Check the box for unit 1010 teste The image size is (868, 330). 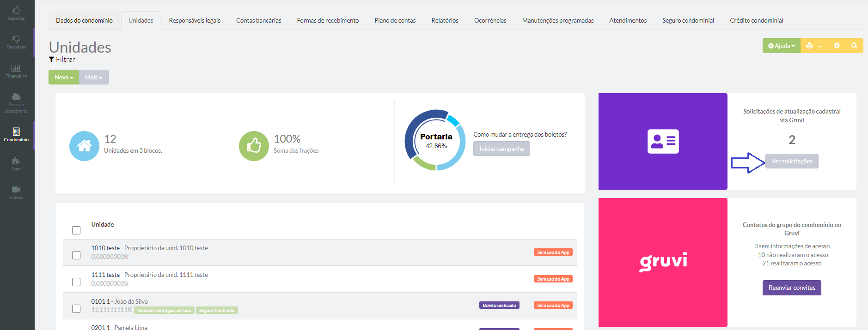(x=76, y=255)
